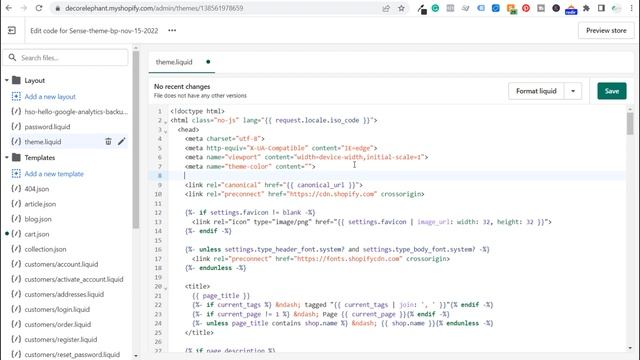
Task: Click the Templates folder icon
Action: coord(16,157)
